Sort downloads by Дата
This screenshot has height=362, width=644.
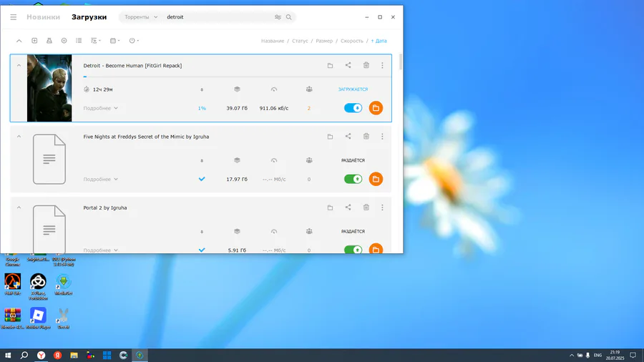[x=379, y=41]
